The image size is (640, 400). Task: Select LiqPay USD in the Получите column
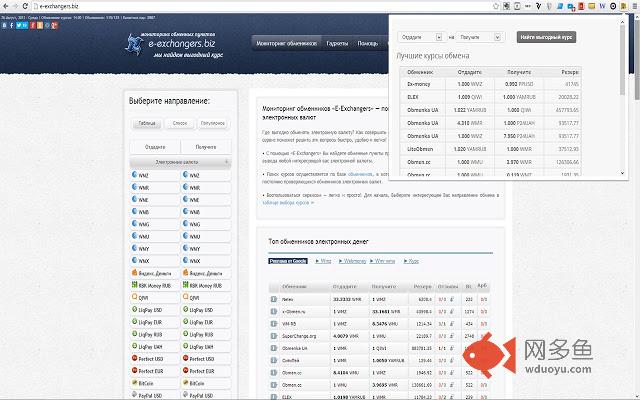click(206, 310)
